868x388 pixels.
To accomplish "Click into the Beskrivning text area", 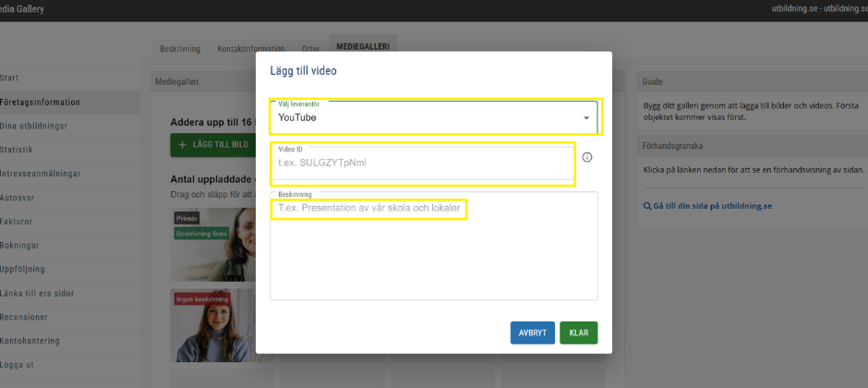I will coord(433,246).
